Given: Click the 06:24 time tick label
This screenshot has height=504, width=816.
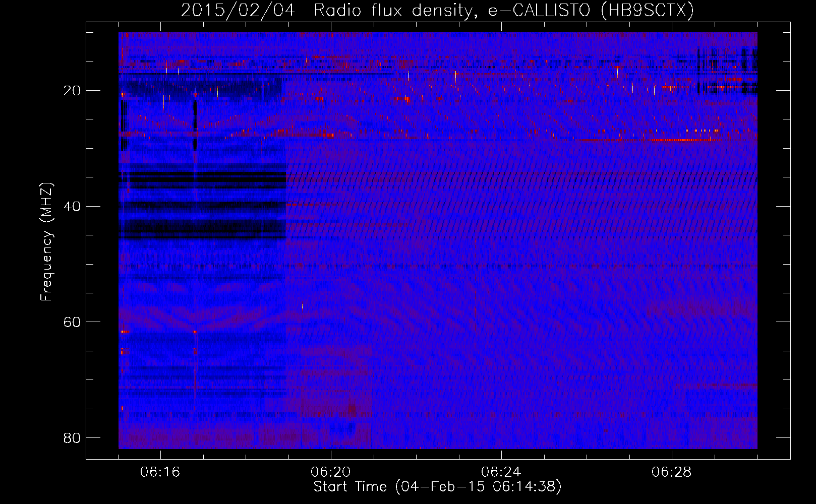Looking at the screenshot, I should (501, 472).
